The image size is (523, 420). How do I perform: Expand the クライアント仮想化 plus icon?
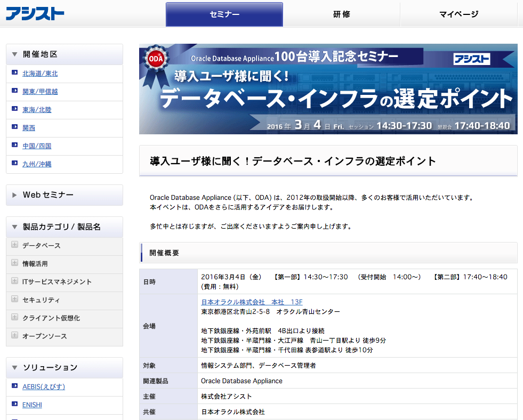14,317
